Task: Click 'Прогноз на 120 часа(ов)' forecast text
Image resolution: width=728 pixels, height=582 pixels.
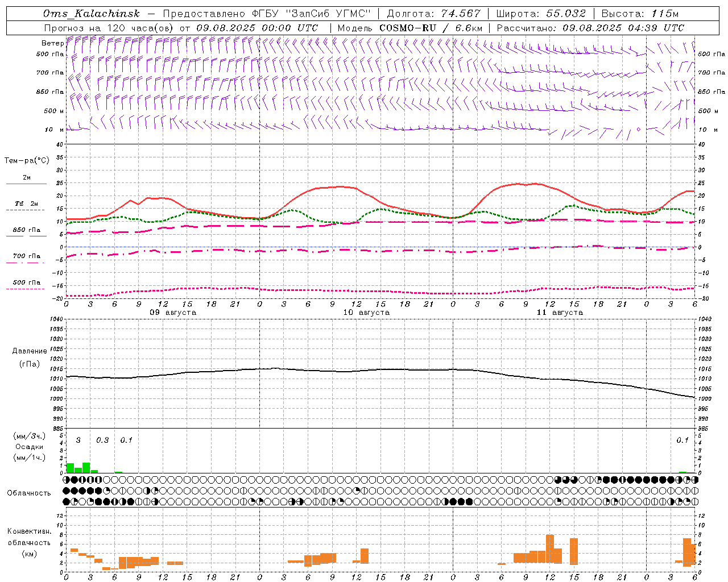Action: (109, 28)
